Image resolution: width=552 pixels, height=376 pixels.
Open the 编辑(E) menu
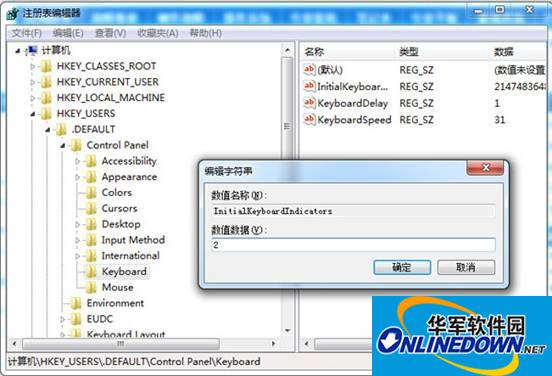[68, 33]
